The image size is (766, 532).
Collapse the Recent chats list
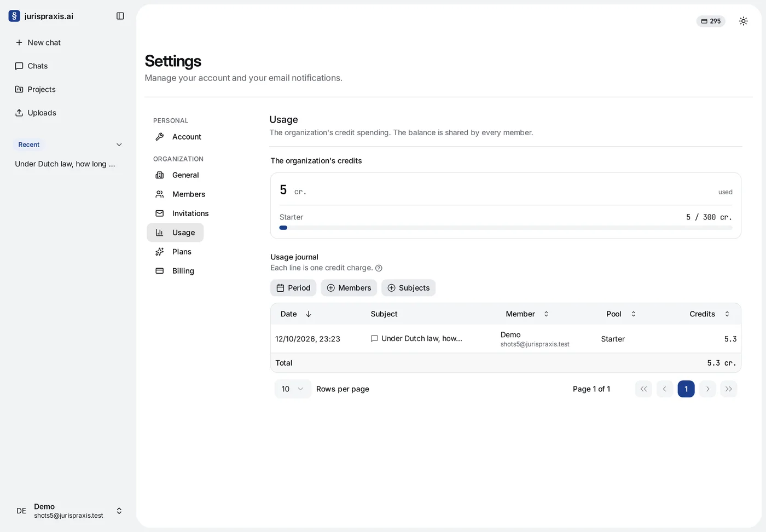(x=119, y=144)
